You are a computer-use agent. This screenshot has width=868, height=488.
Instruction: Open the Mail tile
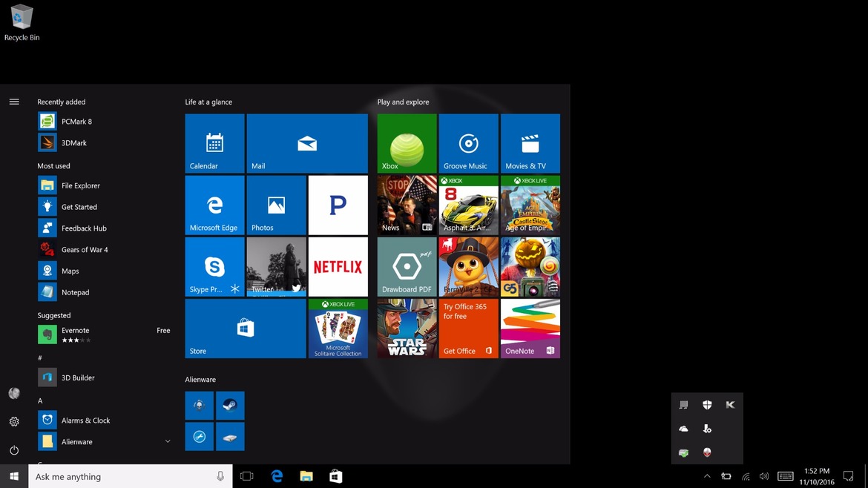(x=307, y=143)
